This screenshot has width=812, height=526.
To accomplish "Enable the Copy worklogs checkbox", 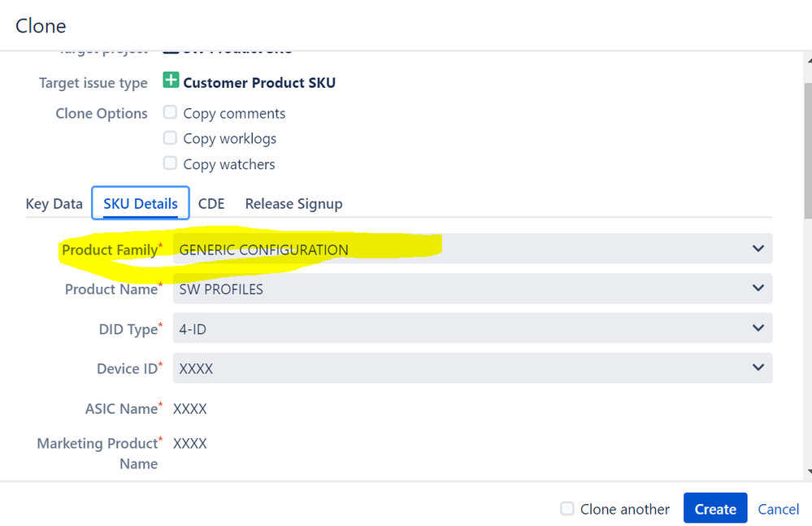I will pyautogui.click(x=170, y=137).
